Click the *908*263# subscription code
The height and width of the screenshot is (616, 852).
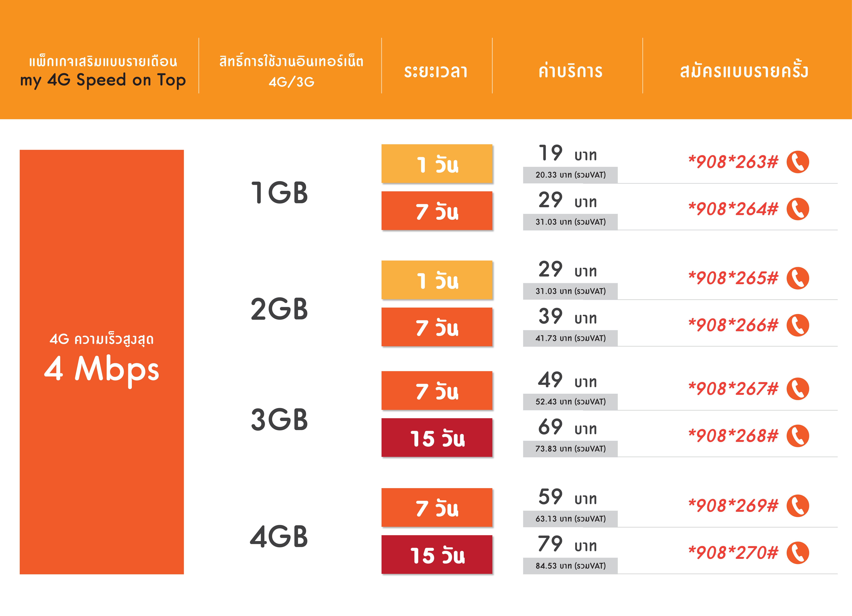click(733, 162)
